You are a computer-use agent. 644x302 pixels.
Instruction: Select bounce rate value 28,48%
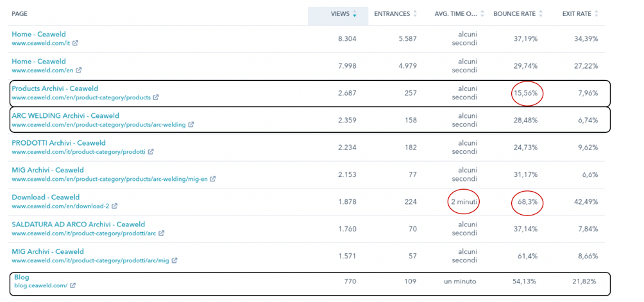[525, 121]
